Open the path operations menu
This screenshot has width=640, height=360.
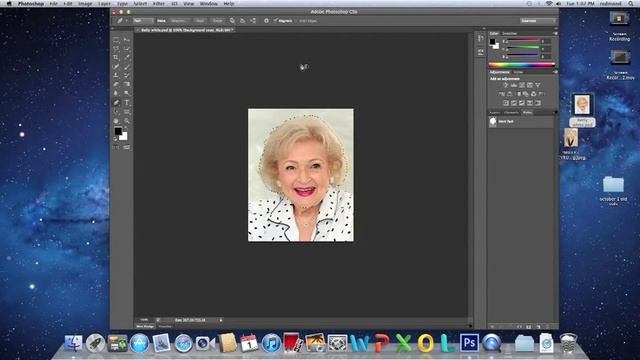(x=232, y=20)
